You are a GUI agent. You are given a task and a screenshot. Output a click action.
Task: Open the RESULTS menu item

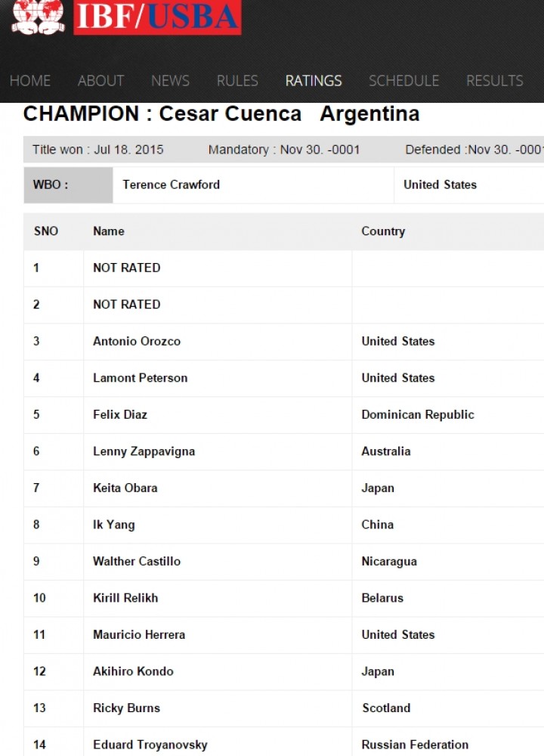pos(494,81)
